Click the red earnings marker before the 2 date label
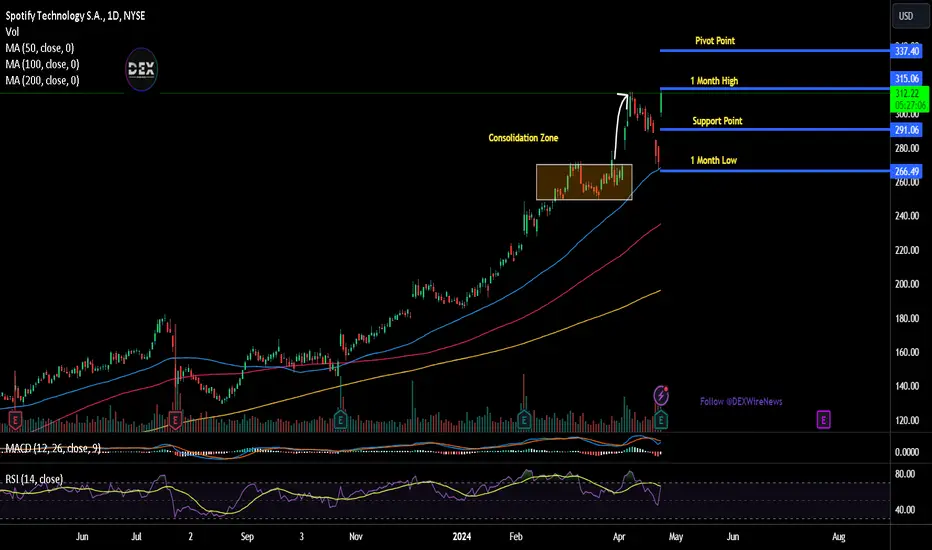 [x=175, y=420]
